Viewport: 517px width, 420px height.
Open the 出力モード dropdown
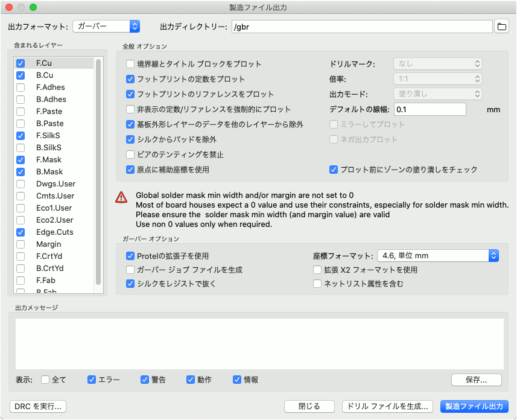[x=438, y=94]
